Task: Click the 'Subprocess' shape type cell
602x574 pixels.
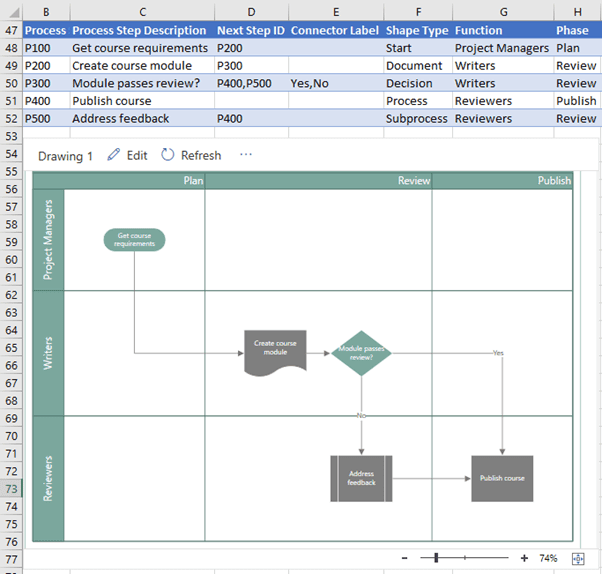Action: [418, 119]
